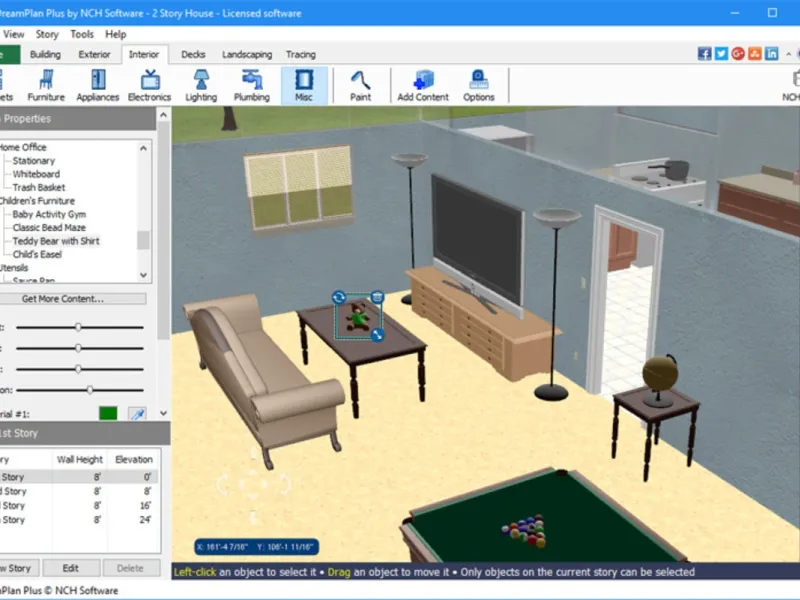The image size is (800, 600).
Task: Select Child's Easel item
Action: click(x=37, y=254)
